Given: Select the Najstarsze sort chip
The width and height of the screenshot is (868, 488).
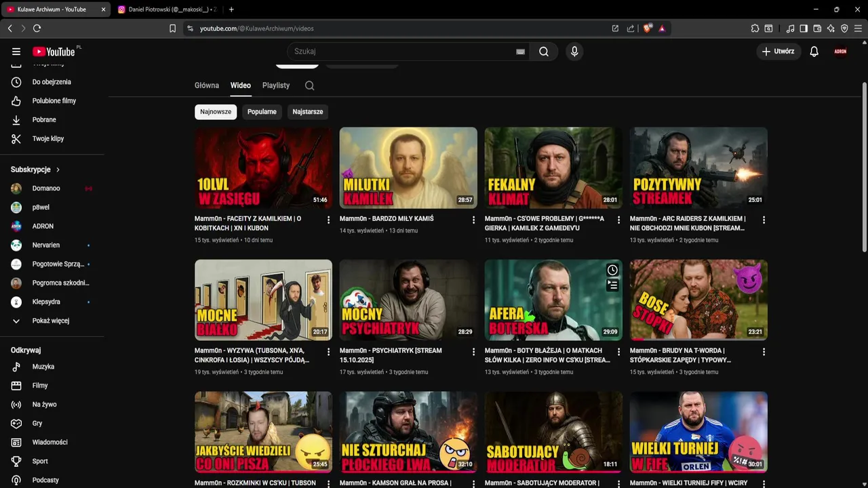Looking at the screenshot, I should click(308, 112).
